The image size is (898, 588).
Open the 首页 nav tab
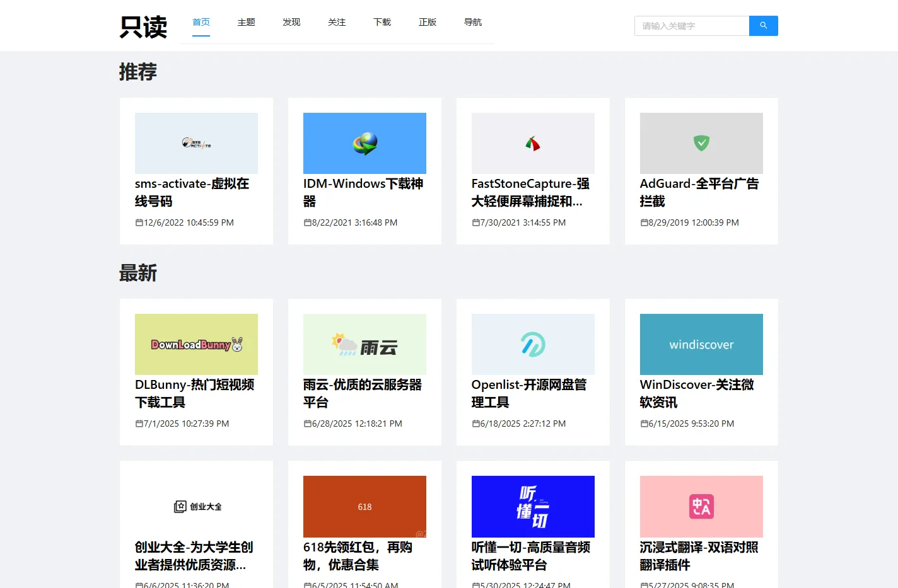click(201, 22)
